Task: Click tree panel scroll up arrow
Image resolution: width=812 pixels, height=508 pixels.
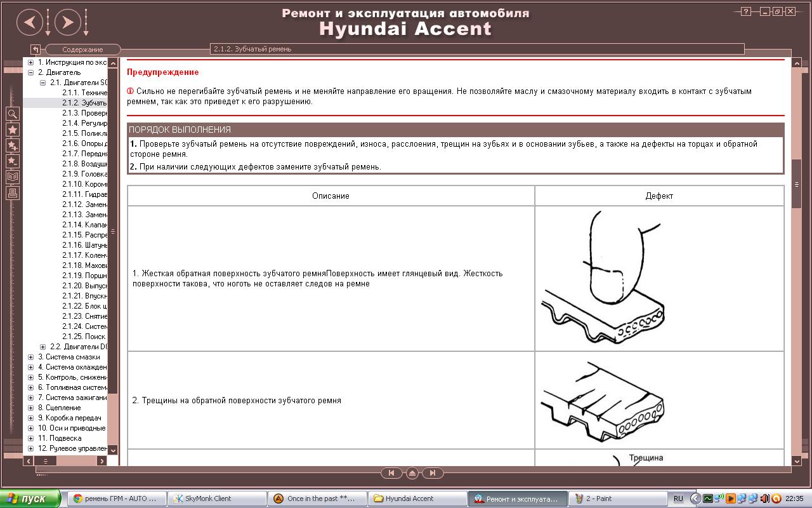Action: point(114,63)
